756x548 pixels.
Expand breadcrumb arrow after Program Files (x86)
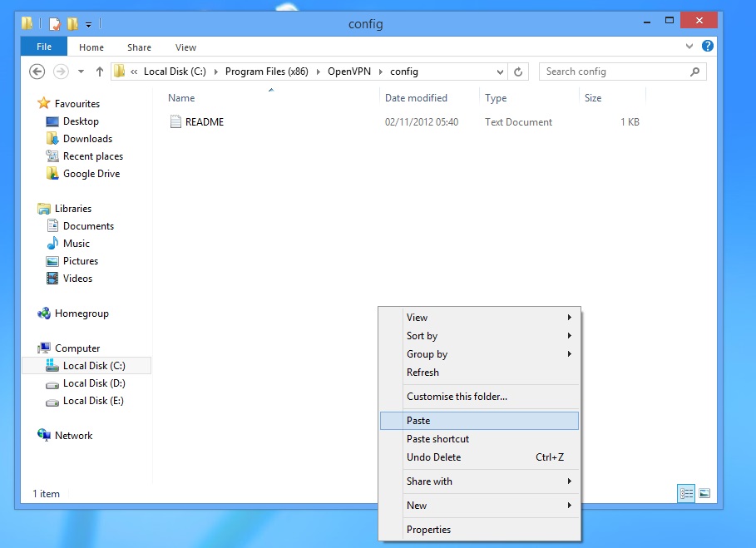pyautogui.click(x=319, y=72)
